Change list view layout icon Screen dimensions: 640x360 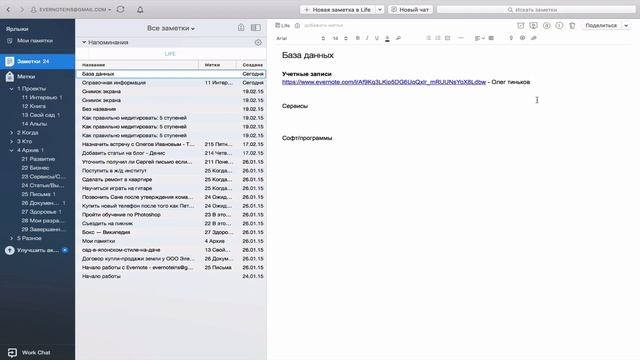pyautogui.click(x=256, y=28)
